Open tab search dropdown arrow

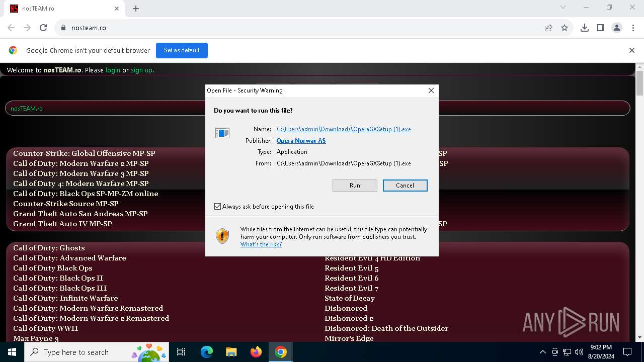563,7
